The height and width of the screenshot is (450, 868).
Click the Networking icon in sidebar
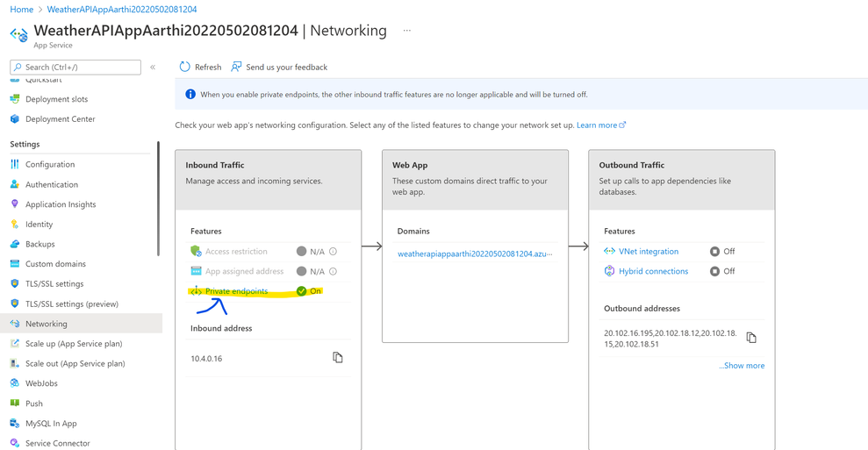click(15, 324)
